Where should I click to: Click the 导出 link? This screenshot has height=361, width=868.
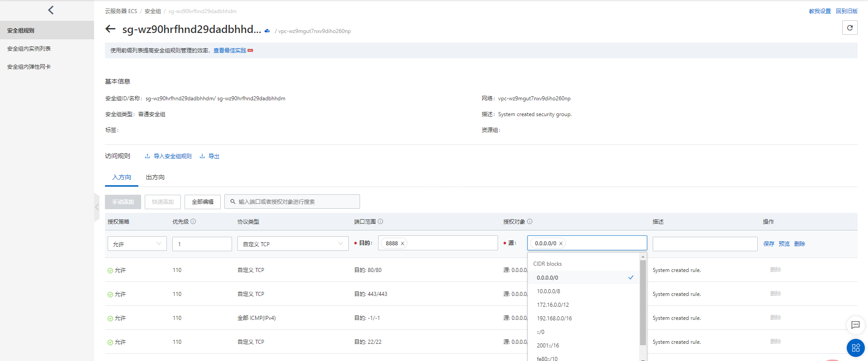[214, 156]
